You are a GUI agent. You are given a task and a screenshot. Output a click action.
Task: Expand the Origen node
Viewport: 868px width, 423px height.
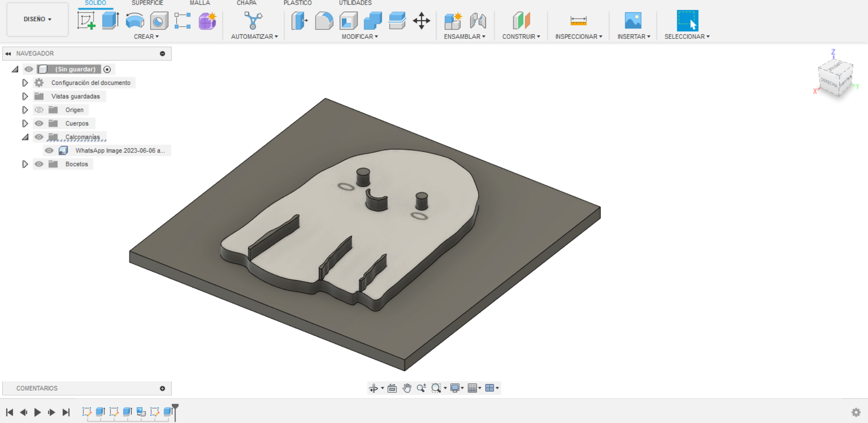point(25,110)
